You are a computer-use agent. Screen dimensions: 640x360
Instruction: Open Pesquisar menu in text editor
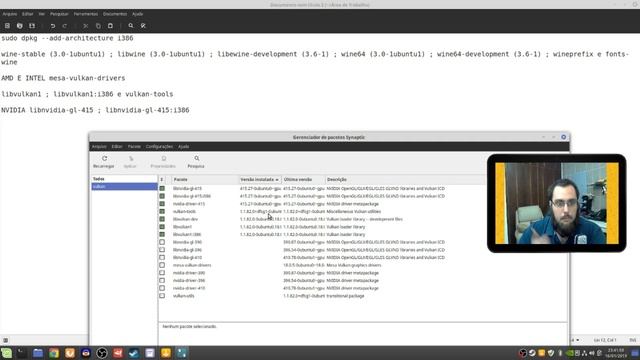click(x=59, y=14)
